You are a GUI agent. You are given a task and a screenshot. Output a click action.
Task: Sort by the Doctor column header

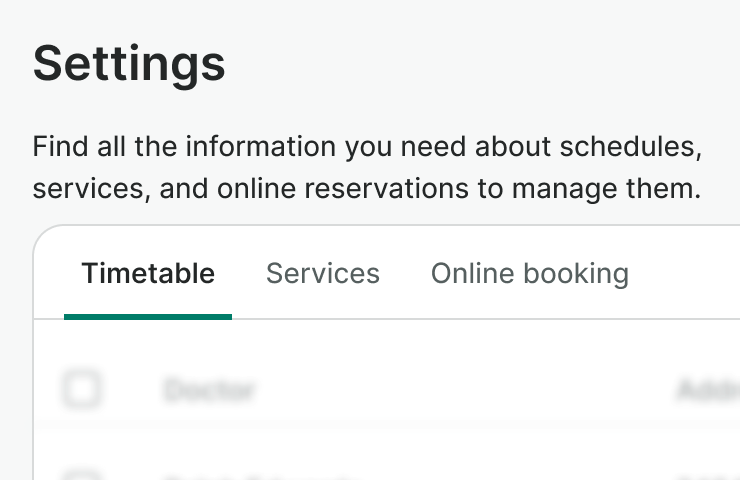coord(210,390)
